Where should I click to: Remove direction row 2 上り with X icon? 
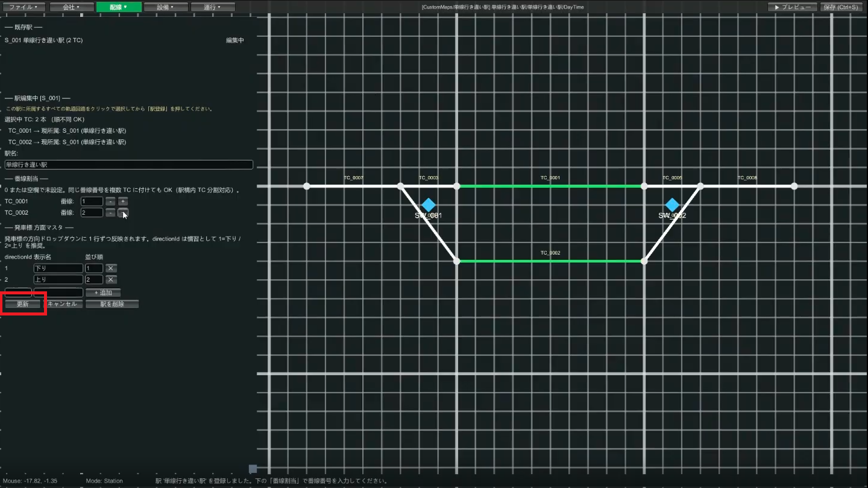pos(111,280)
